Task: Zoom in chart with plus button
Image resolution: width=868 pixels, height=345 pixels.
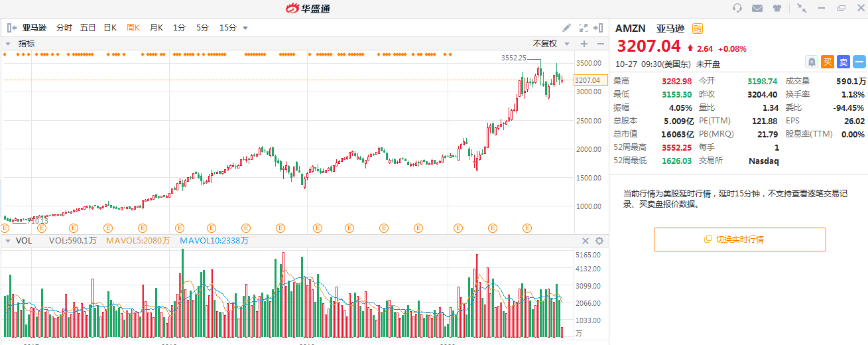Action: 584,44
